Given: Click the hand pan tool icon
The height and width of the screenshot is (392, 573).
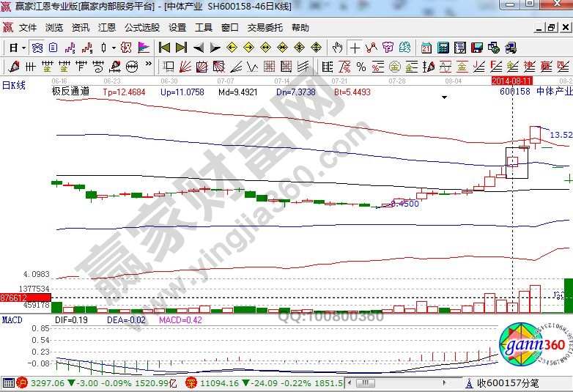Looking at the screenshot, I should (x=337, y=48).
